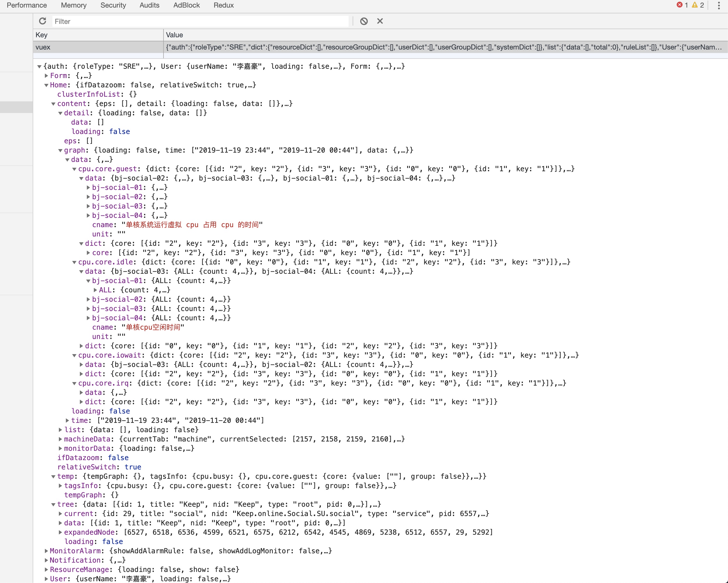
Task: Expand the machineData node
Action: (x=60, y=439)
